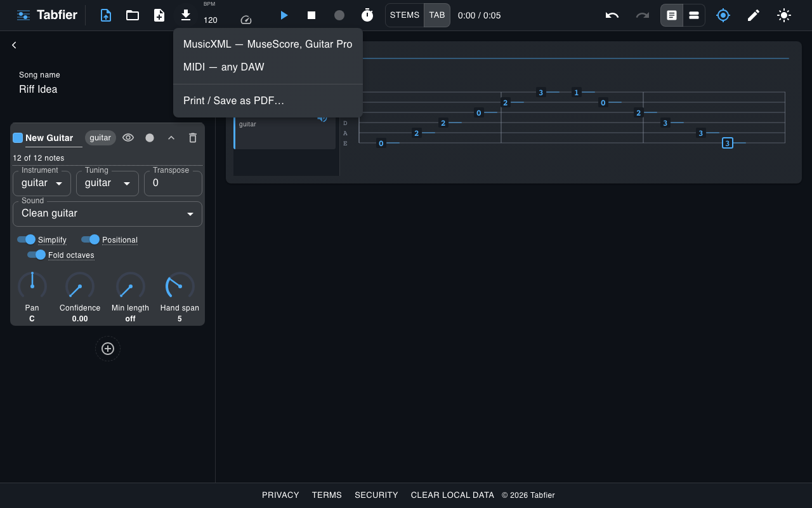812x508 pixels.
Task: Open the Instrument dropdown
Action: pyautogui.click(x=42, y=183)
